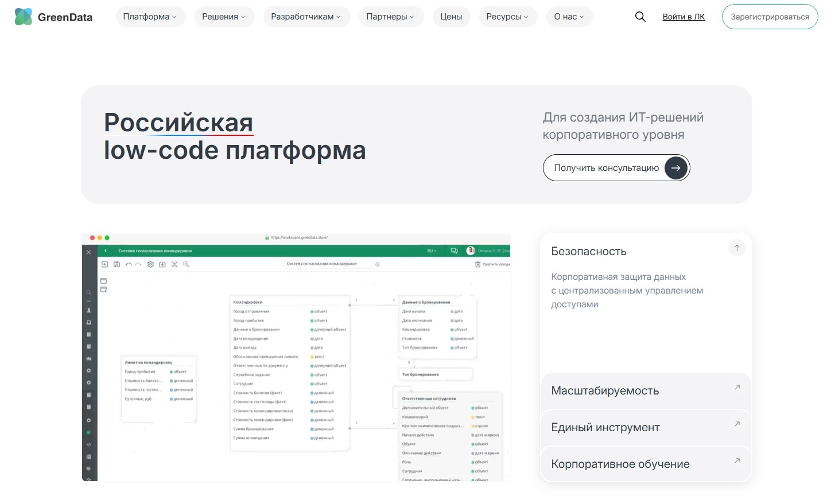Click the Зарегистрироваться button

pos(770,17)
